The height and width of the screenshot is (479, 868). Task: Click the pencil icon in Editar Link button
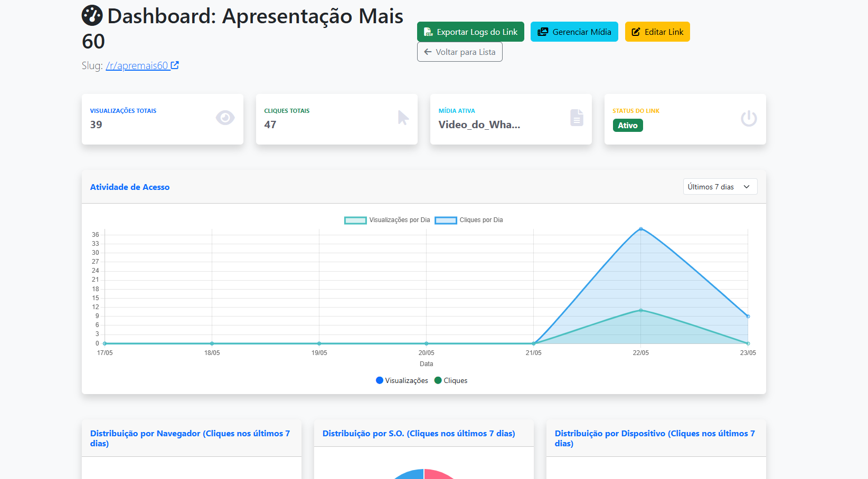click(x=635, y=32)
